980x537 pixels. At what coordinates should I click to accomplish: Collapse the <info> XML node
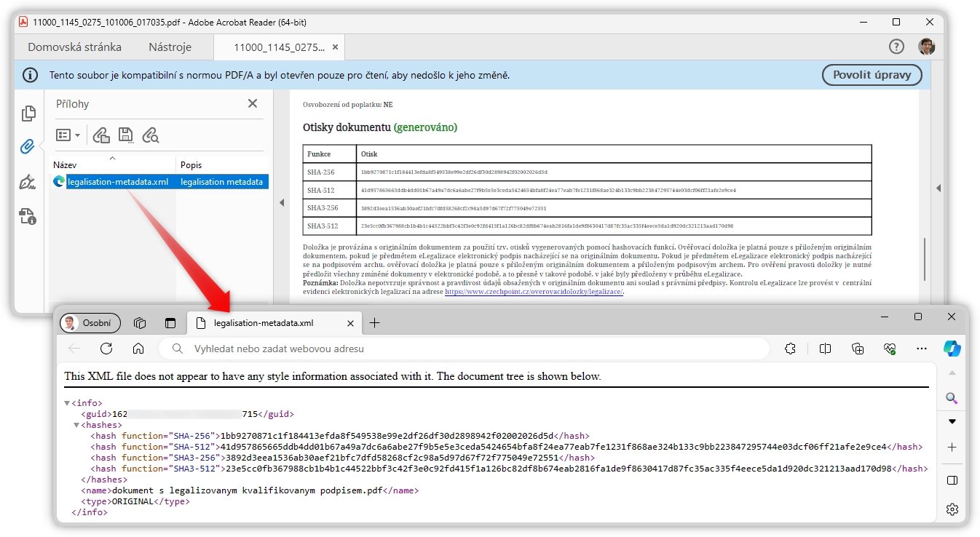coord(67,403)
